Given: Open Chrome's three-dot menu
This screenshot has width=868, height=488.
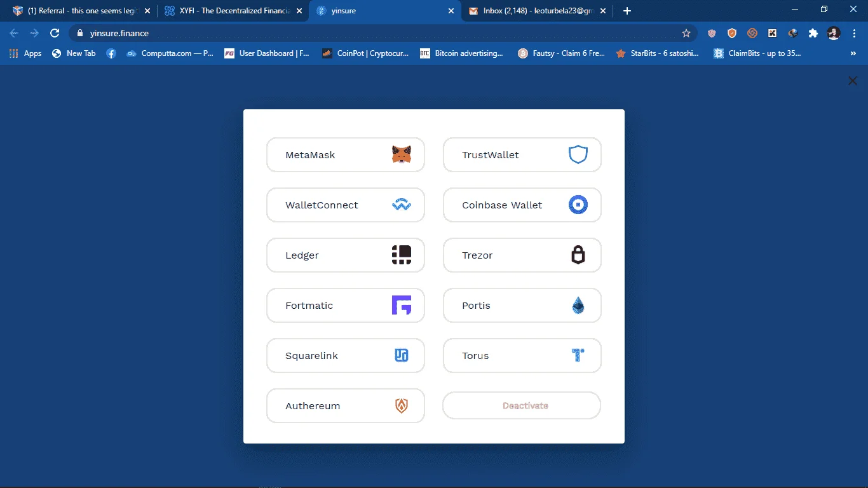Looking at the screenshot, I should coord(854,33).
